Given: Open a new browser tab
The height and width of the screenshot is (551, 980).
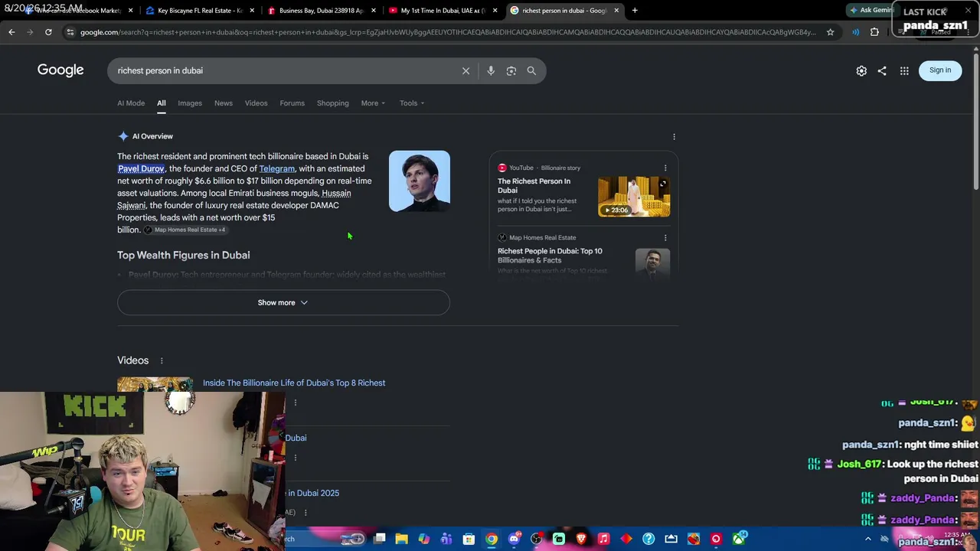Looking at the screenshot, I should [635, 11].
